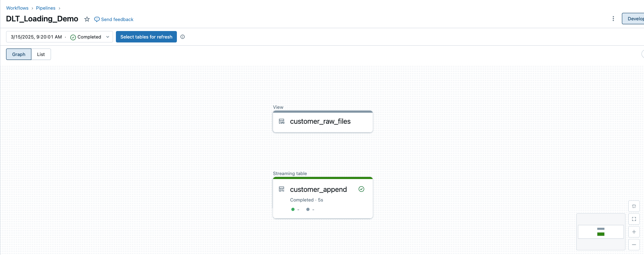This screenshot has height=255, width=644.
Task: Click the streaming table icon on customer_append
Action: click(x=282, y=189)
